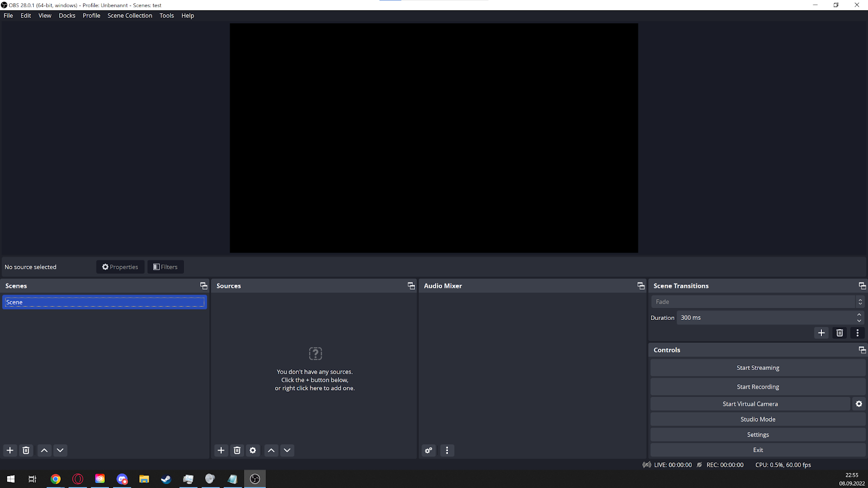Open virtual camera settings gear
Screen dimensions: 868x488
tap(859, 404)
